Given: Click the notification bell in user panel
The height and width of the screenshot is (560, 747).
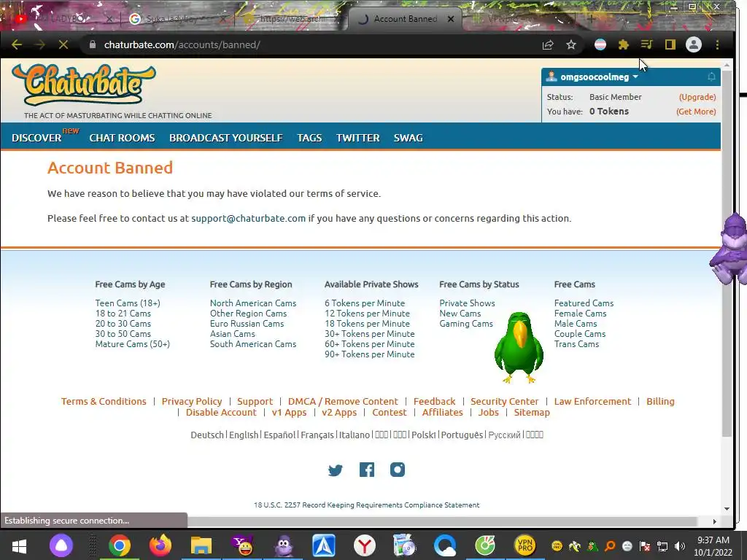Looking at the screenshot, I should (x=711, y=77).
